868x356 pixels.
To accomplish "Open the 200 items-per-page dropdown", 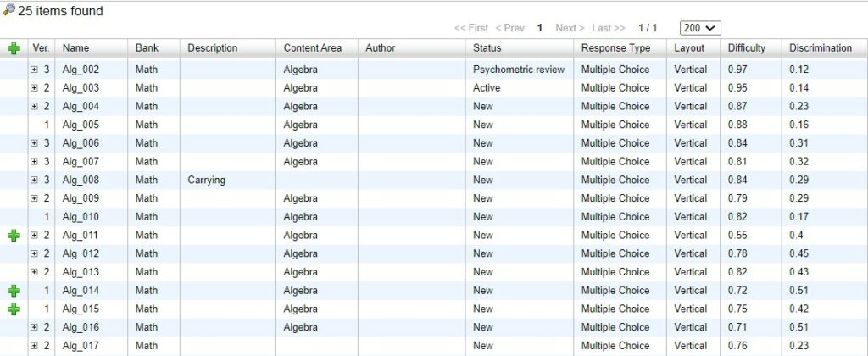I will click(700, 28).
